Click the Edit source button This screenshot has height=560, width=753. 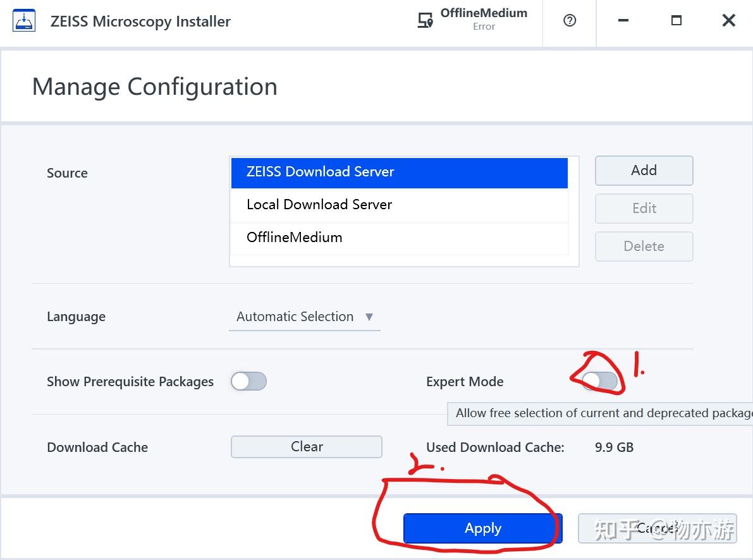(x=644, y=209)
